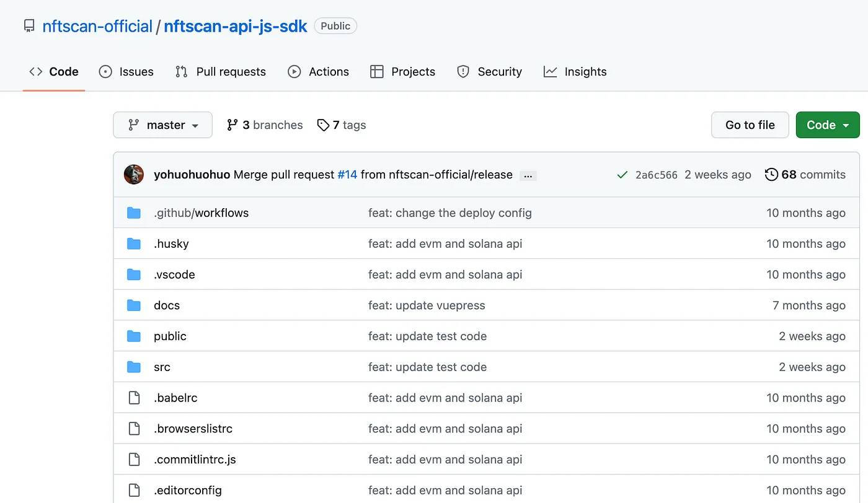
Task: Click the .commitlintrc.js file icon
Action: [x=134, y=460]
